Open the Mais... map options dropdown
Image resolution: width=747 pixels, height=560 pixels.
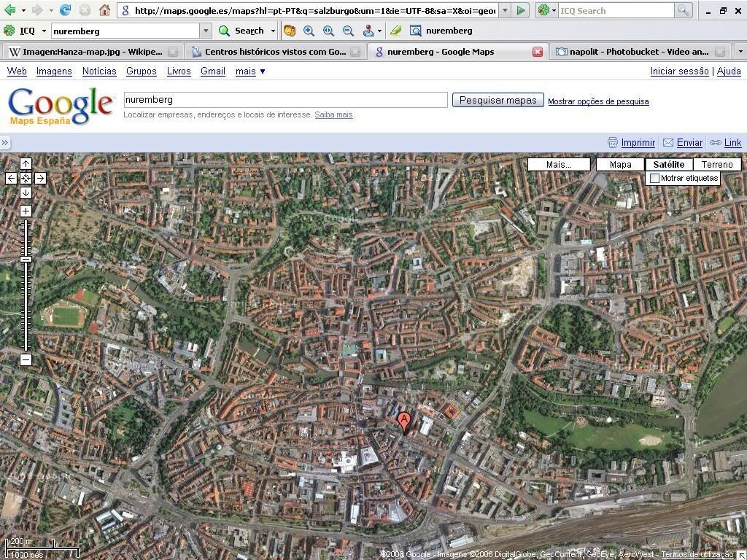coord(559,165)
